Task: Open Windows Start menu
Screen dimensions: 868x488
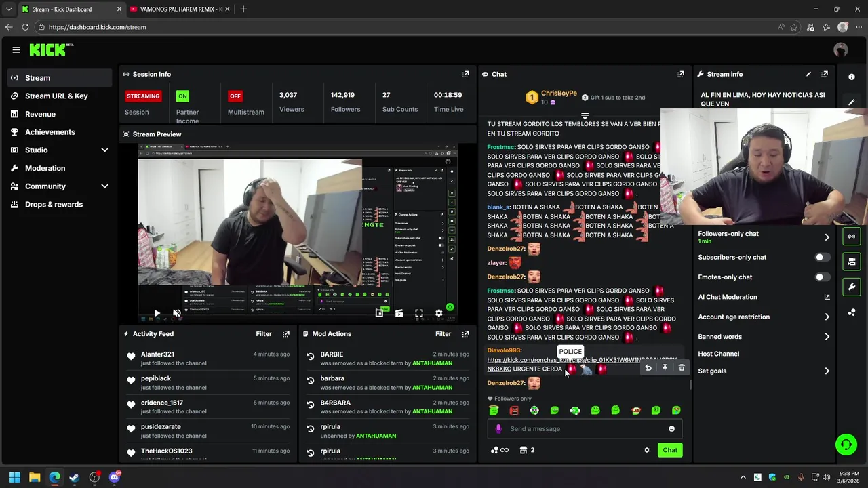Action: [x=14, y=477]
